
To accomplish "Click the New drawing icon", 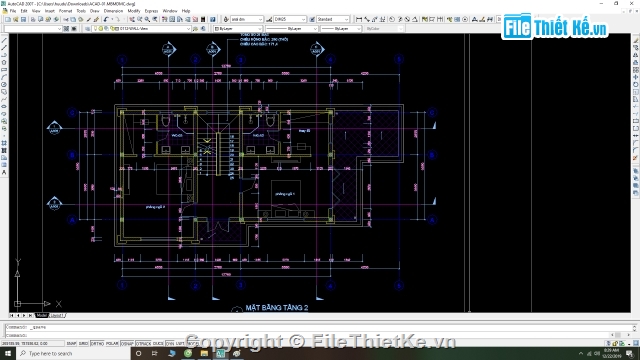I will [x=8, y=19].
